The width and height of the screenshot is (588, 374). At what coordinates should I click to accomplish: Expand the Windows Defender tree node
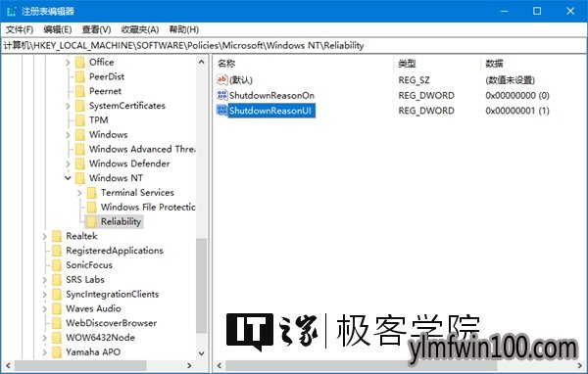[x=68, y=164]
